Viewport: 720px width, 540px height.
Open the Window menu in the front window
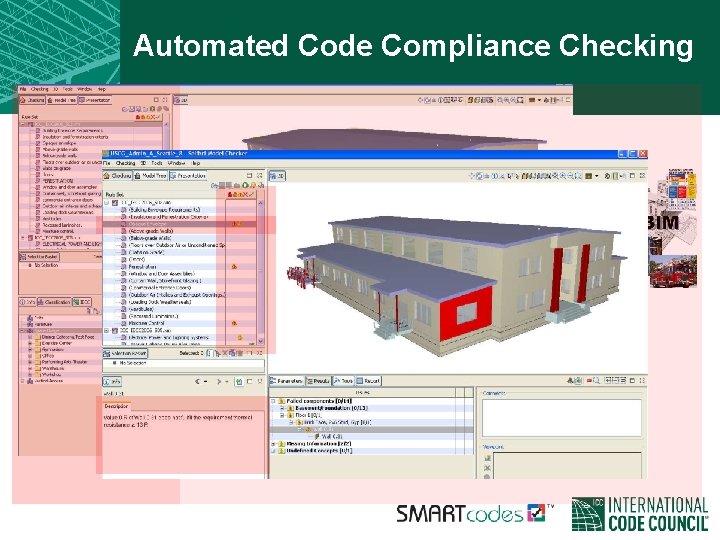(176, 163)
